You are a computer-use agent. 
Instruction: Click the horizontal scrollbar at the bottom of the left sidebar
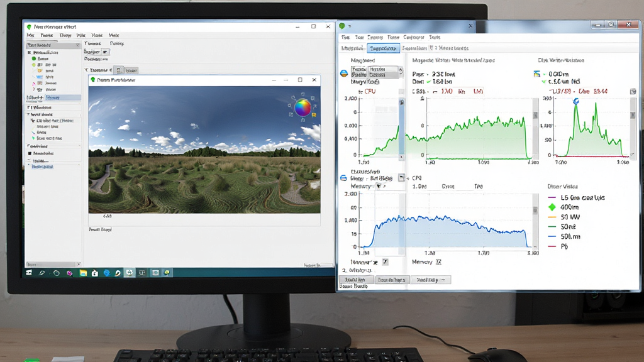pos(53,265)
